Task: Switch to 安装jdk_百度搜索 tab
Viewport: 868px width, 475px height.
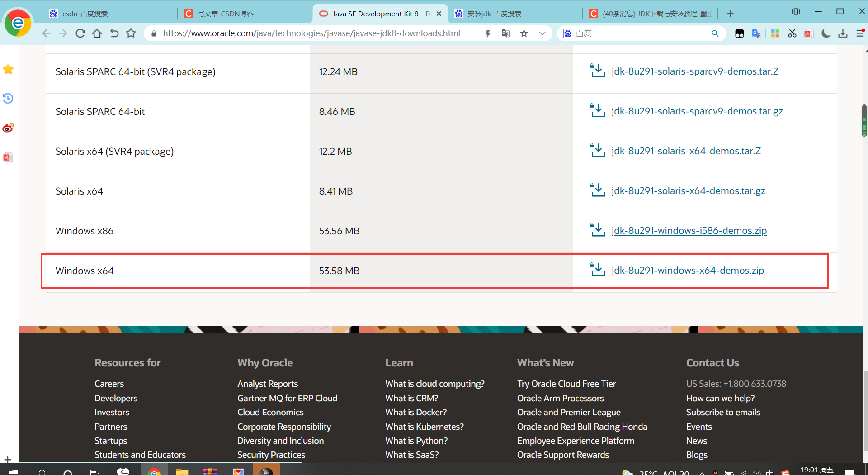Action: click(x=515, y=14)
